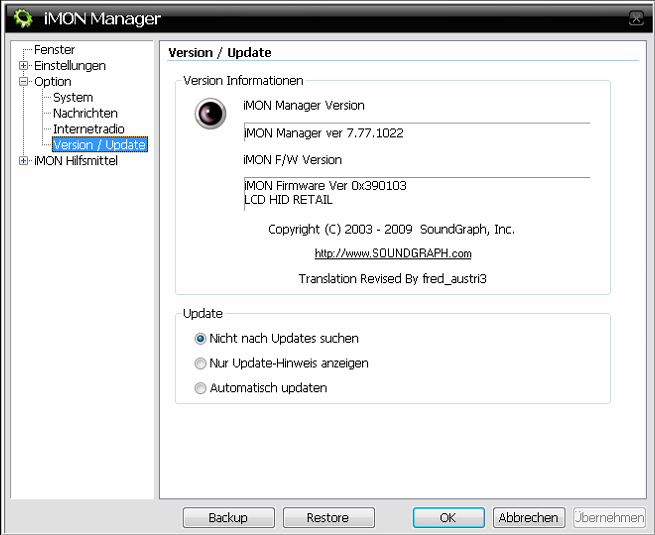Open the Nachrichten settings page
The image size is (655, 535).
click(85, 114)
